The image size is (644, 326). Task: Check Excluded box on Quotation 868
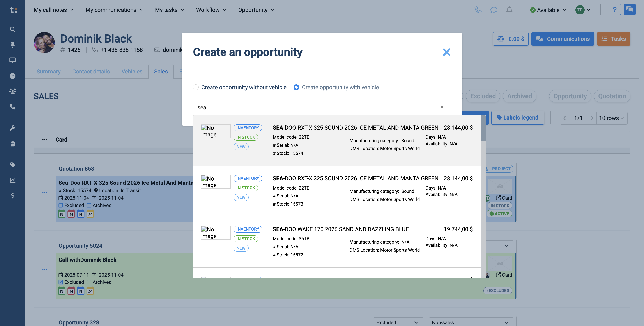61,205
